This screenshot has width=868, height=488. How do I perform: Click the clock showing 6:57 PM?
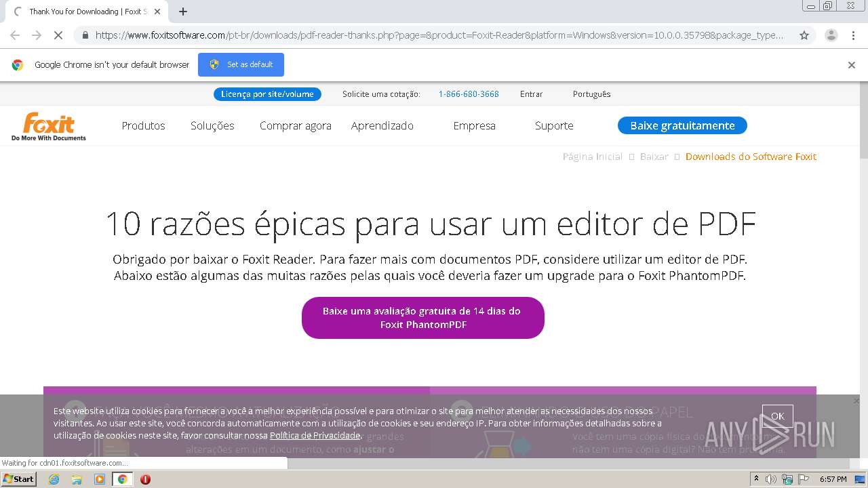pyautogui.click(x=833, y=479)
